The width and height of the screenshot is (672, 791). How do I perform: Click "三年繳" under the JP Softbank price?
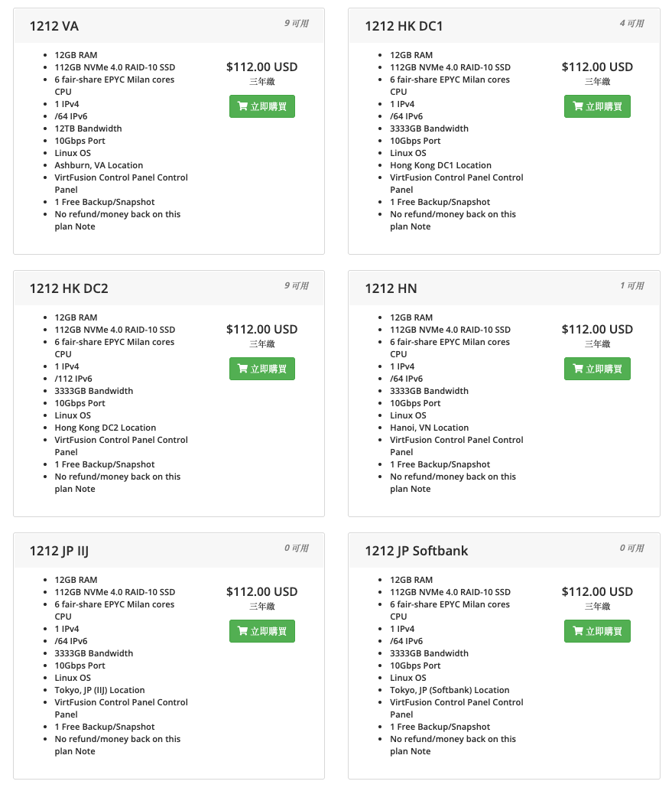click(597, 607)
